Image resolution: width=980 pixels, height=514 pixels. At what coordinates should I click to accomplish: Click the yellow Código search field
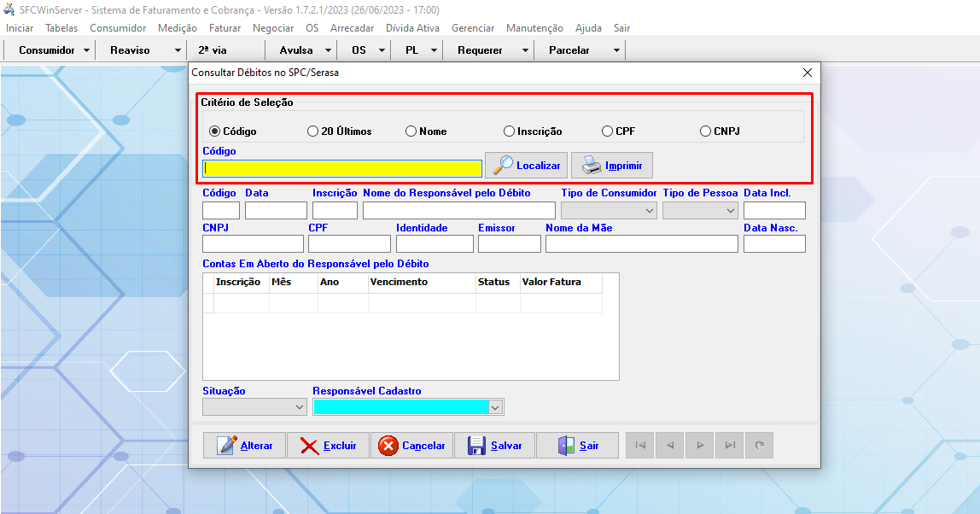tap(341, 168)
